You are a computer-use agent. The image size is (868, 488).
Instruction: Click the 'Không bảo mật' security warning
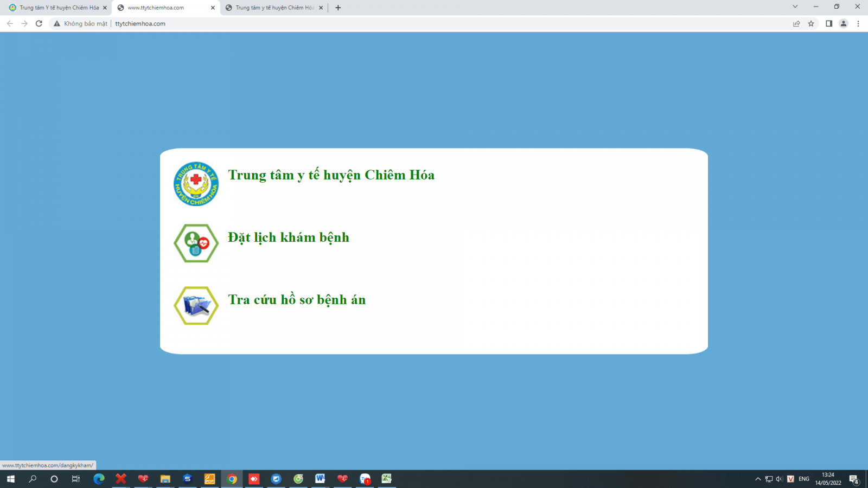[x=80, y=23]
